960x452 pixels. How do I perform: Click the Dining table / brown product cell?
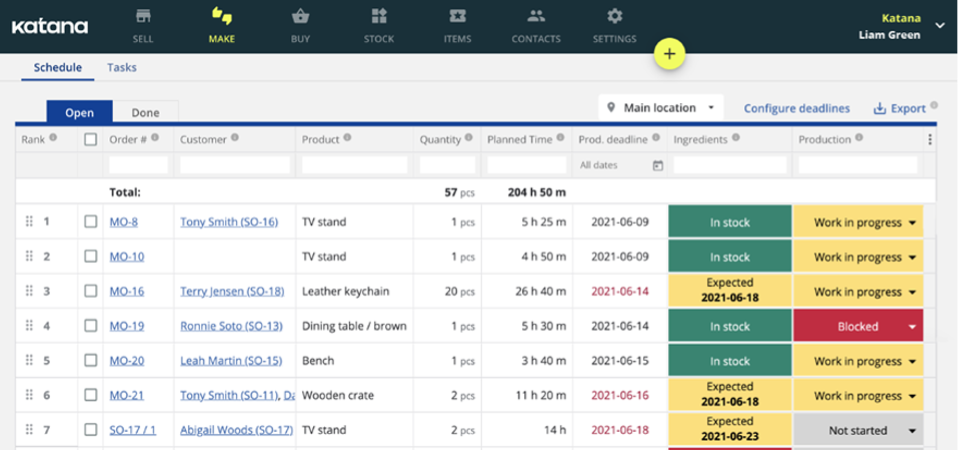pyautogui.click(x=354, y=326)
